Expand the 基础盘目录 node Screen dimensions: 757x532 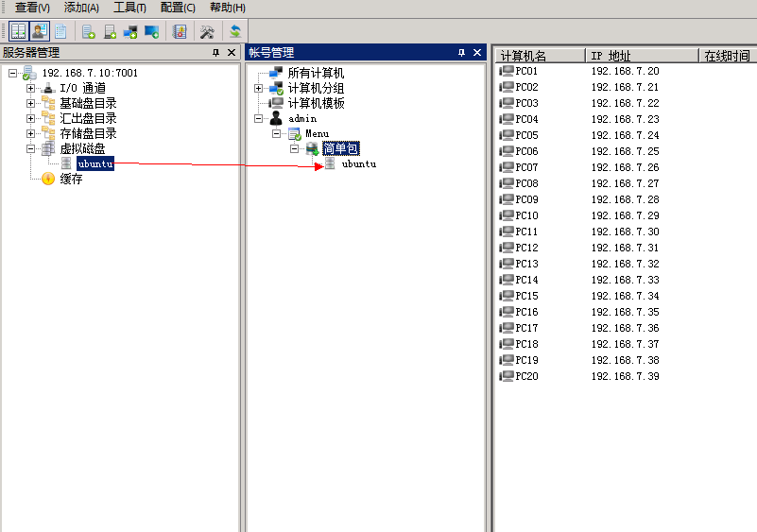point(30,103)
